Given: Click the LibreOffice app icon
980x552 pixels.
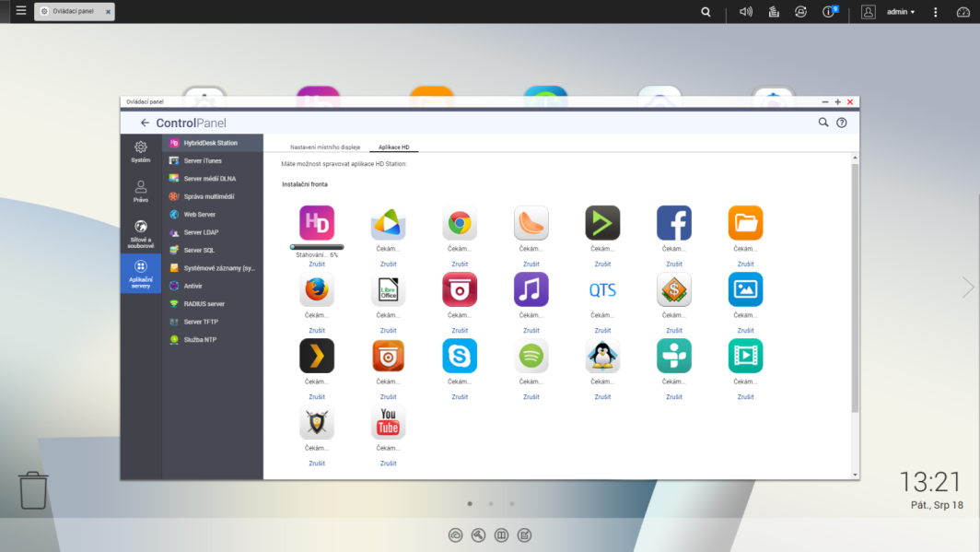Looking at the screenshot, I should click(x=388, y=289).
